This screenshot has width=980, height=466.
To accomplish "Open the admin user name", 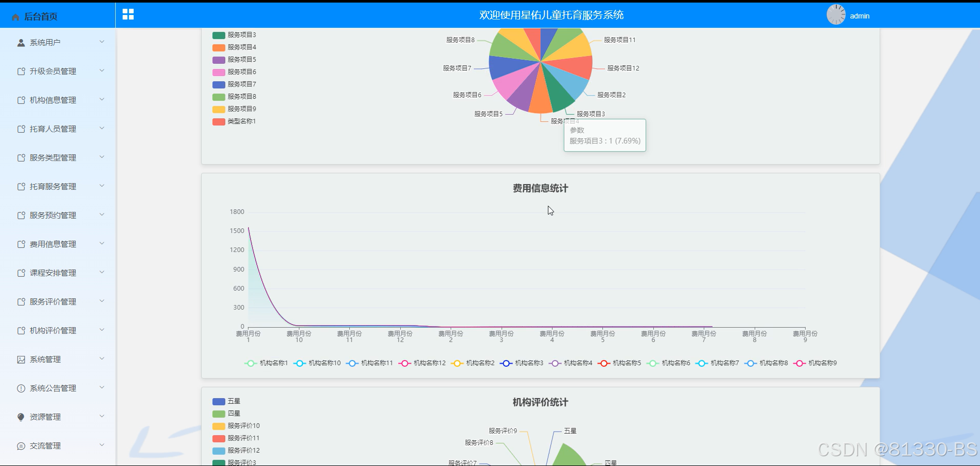I will pyautogui.click(x=860, y=16).
